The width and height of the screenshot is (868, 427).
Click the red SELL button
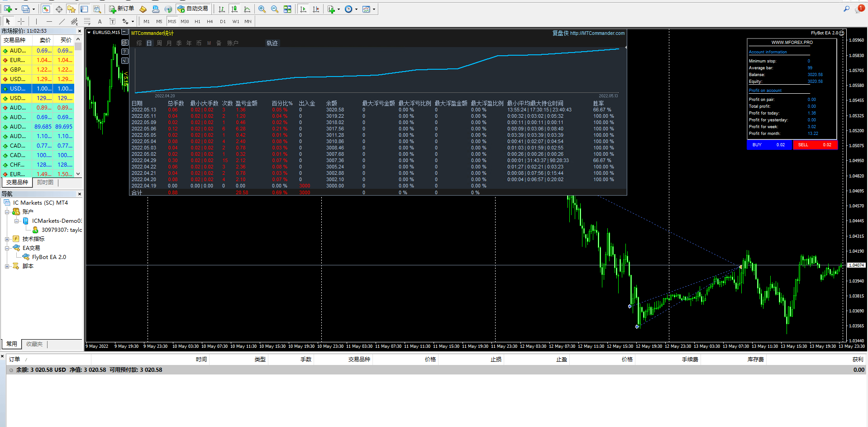tap(815, 145)
